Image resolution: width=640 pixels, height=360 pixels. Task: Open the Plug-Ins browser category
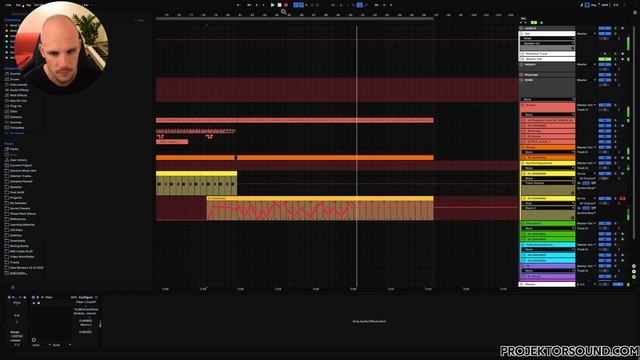pos(16,106)
